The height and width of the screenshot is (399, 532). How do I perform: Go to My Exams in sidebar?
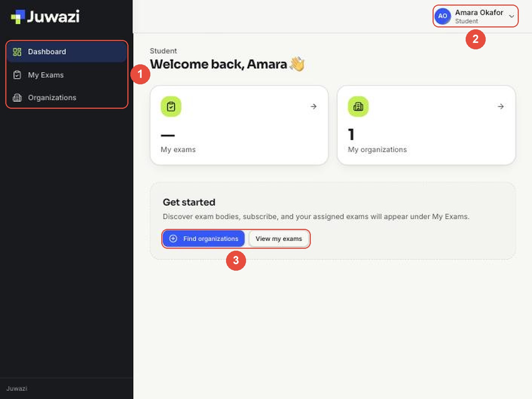[x=67, y=75]
